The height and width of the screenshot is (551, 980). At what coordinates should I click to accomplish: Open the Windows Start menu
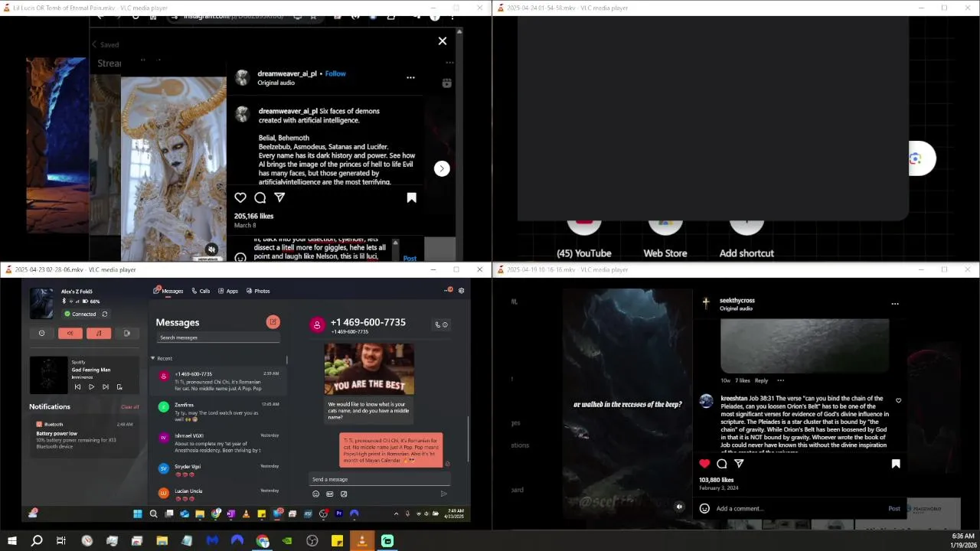11,541
